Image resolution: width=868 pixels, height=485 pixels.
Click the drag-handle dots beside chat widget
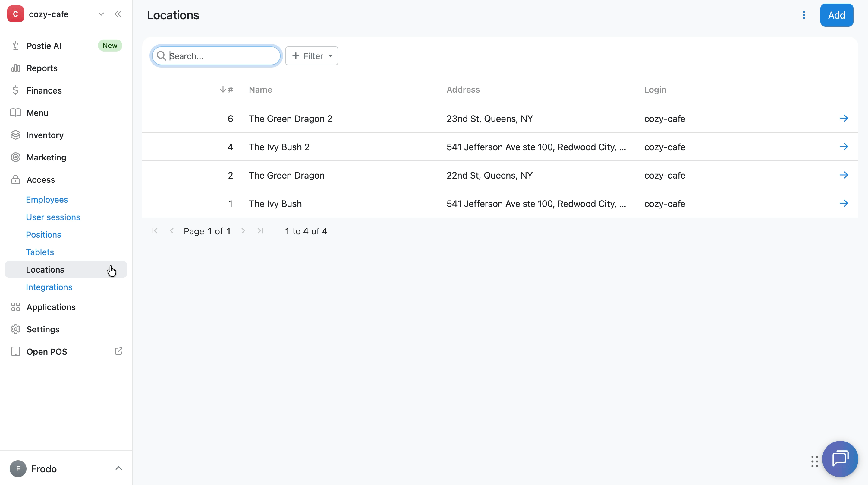(x=814, y=461)
